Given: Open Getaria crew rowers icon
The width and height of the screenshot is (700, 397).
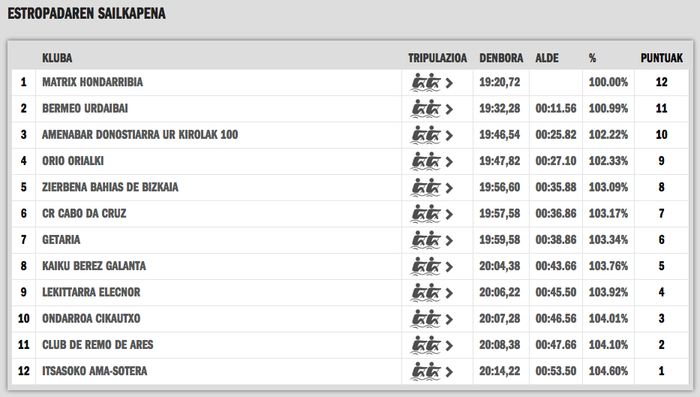Looking at the screenshot, I should tap(426, 240).
